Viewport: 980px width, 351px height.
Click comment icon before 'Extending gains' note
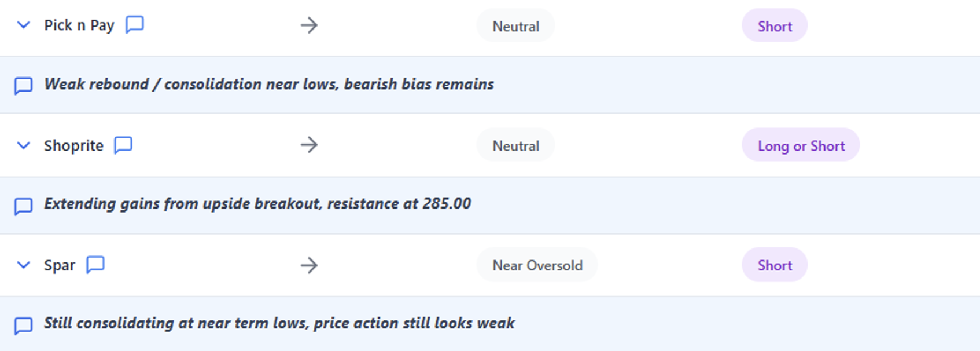pyautogui.click(x=23, y=206)
